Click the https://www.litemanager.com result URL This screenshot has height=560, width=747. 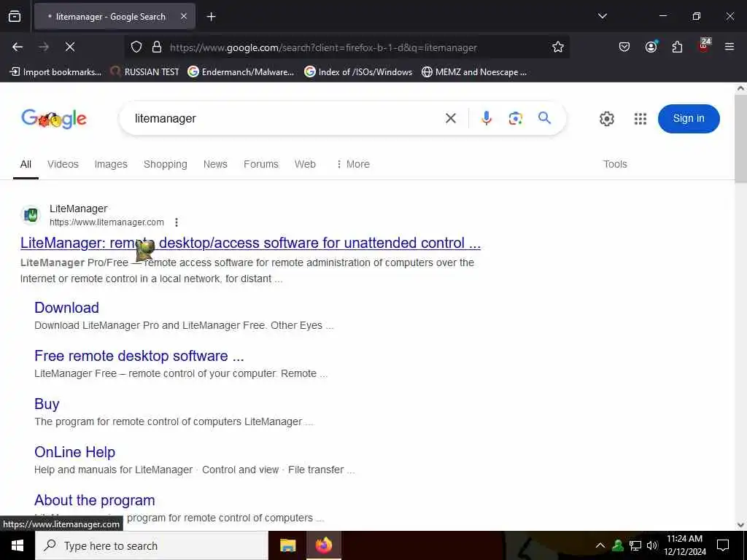pyautogui.click(x=107, y=222)
